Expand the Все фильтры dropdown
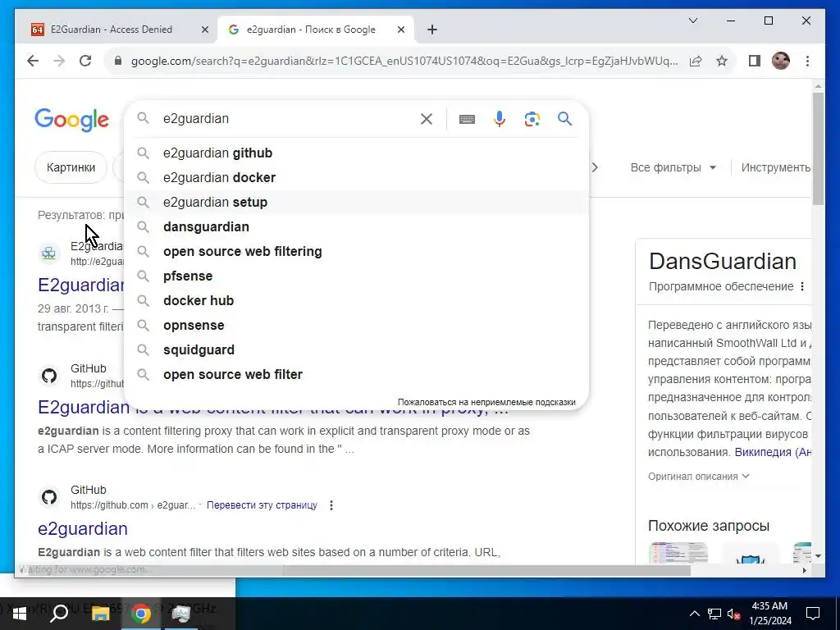This screenshot has height=630, width=840. tap(673, 167)
